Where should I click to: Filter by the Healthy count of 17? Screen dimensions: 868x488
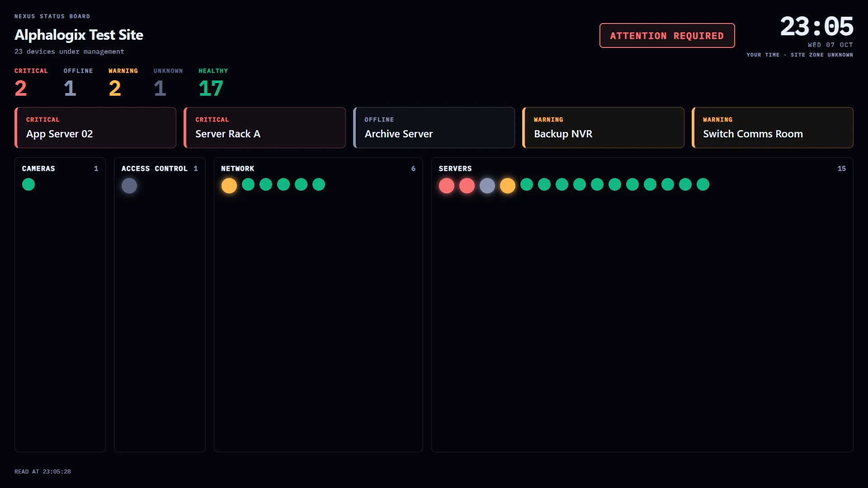[x=211, y=88]
